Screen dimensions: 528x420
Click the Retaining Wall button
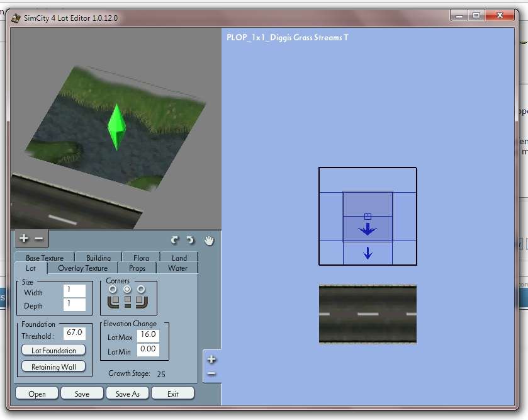pyautogui.click(x=53, y=366)
